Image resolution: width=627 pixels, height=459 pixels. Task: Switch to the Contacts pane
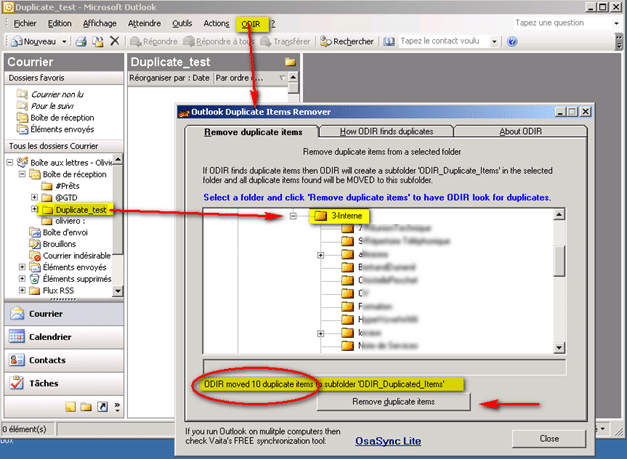64,360
